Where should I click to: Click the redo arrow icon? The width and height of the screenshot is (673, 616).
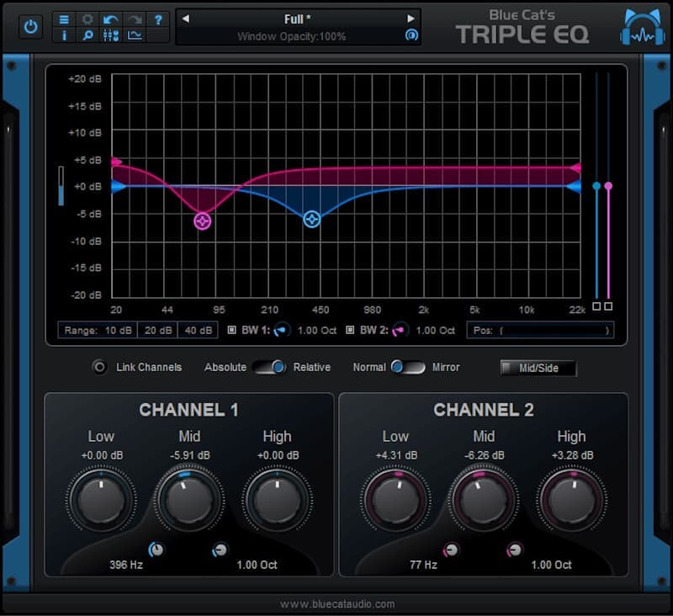click(x=134, y=19)
